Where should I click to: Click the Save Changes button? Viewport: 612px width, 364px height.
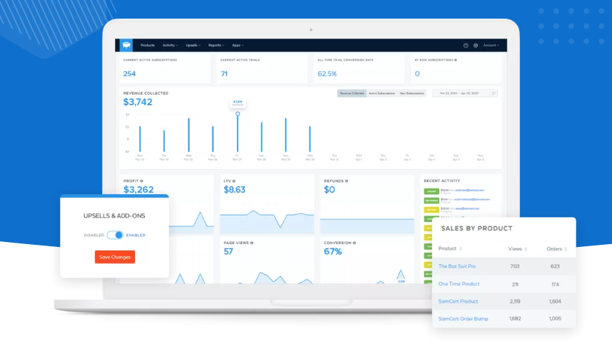pyautogui.click(x=115, y=257)
